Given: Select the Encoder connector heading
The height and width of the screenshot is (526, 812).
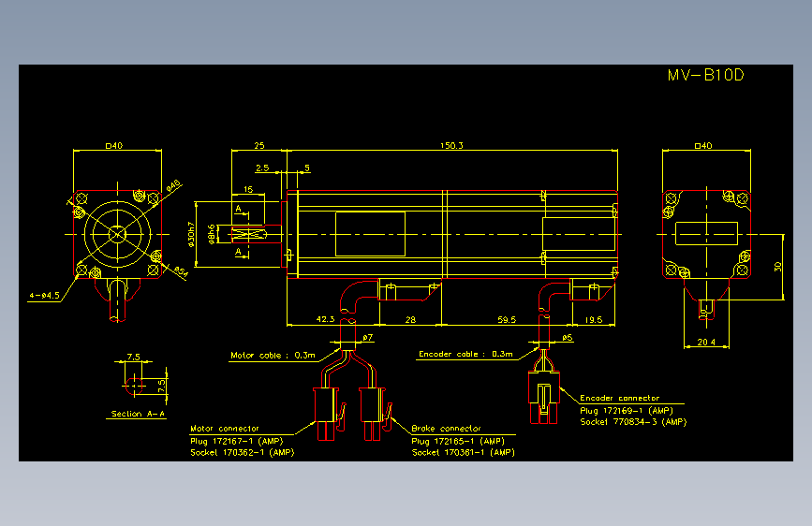Looking at the screenshot, I should [x=620, y=398].
